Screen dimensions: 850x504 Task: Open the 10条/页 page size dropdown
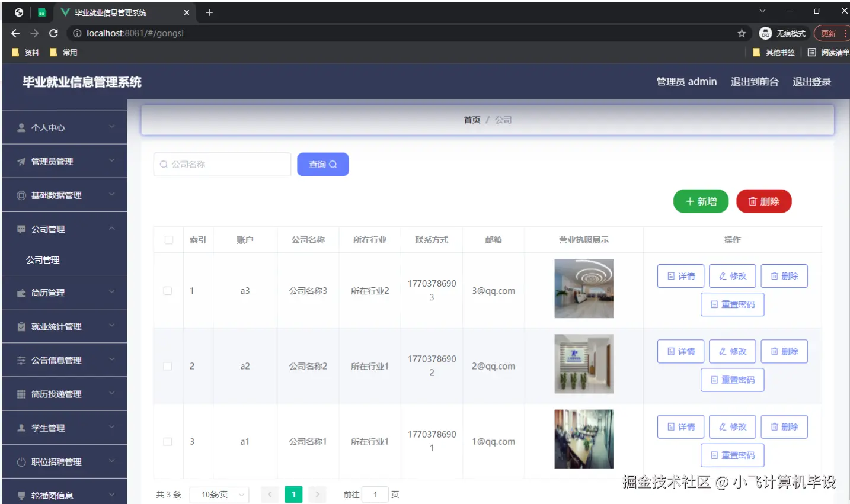[x=219, y=495]
